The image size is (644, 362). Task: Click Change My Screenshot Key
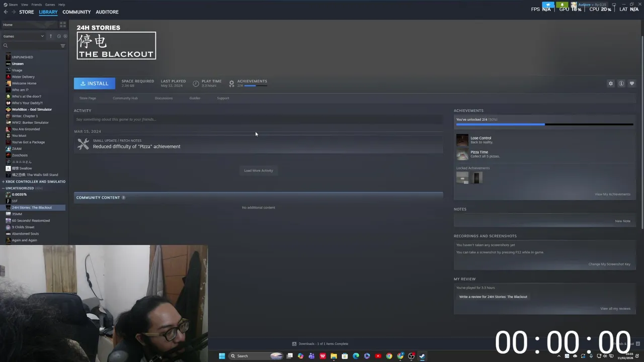point(609,264)
